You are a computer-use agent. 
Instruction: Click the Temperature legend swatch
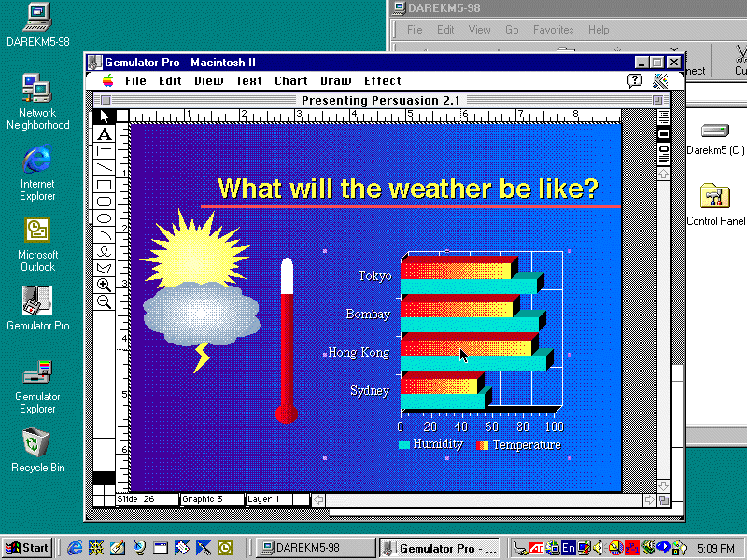(x=483, y=445)
